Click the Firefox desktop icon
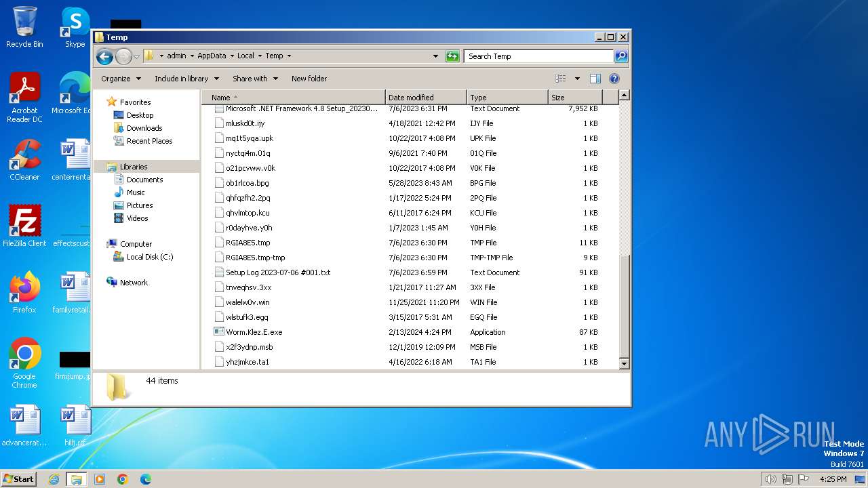Viewport: 868px width, 488px height. (24, 293)
